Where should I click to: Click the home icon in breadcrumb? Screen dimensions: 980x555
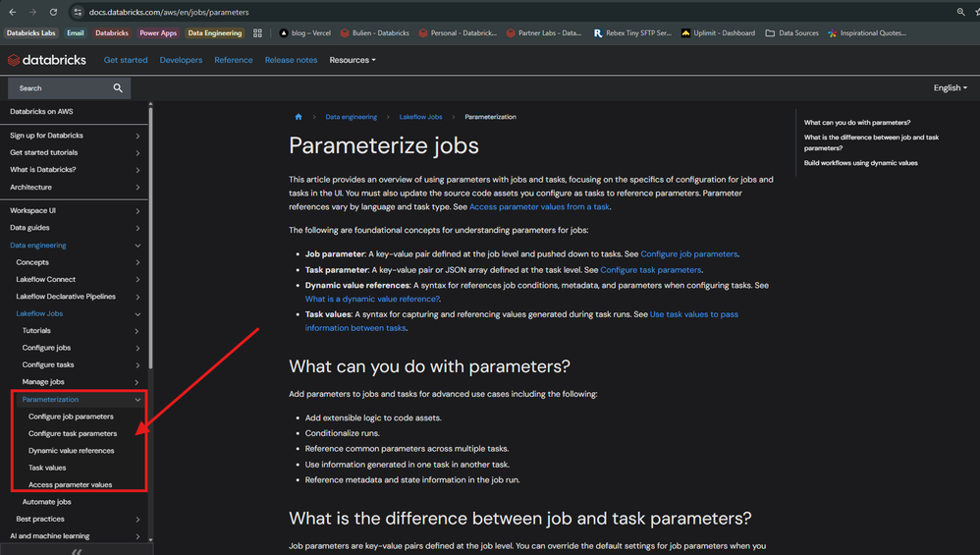click(299, 117)
